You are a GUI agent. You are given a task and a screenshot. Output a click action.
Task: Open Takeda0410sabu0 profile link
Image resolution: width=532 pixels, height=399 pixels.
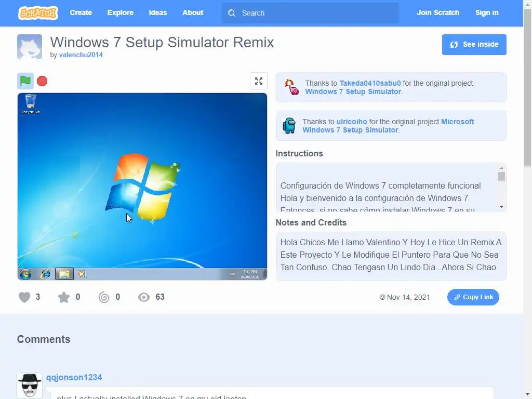[370, 83]
